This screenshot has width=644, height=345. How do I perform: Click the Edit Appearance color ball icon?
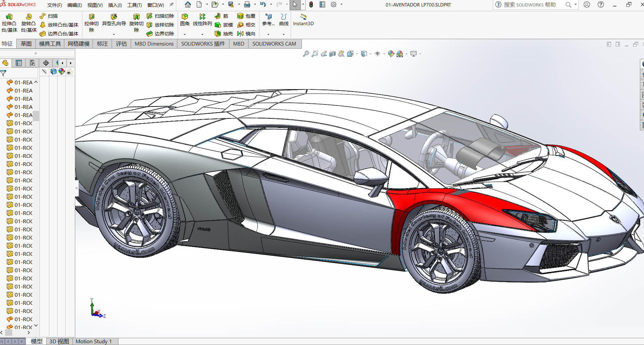click(391, 54)
